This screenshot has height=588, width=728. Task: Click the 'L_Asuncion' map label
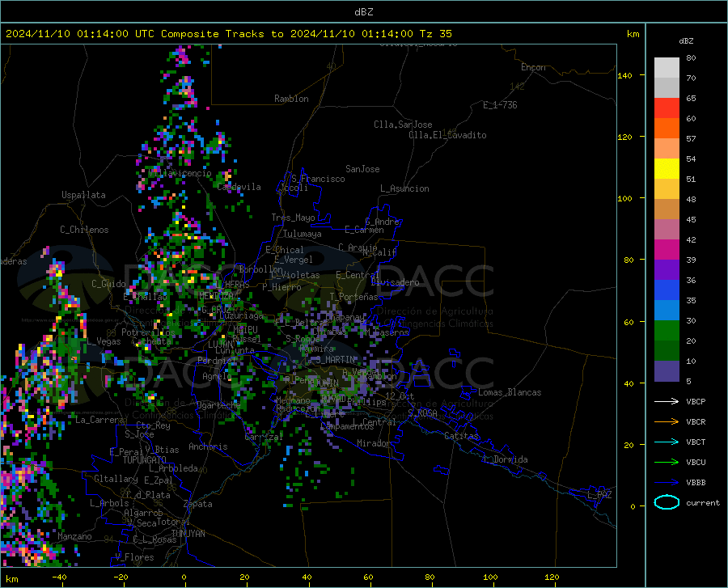click(404, 188)
